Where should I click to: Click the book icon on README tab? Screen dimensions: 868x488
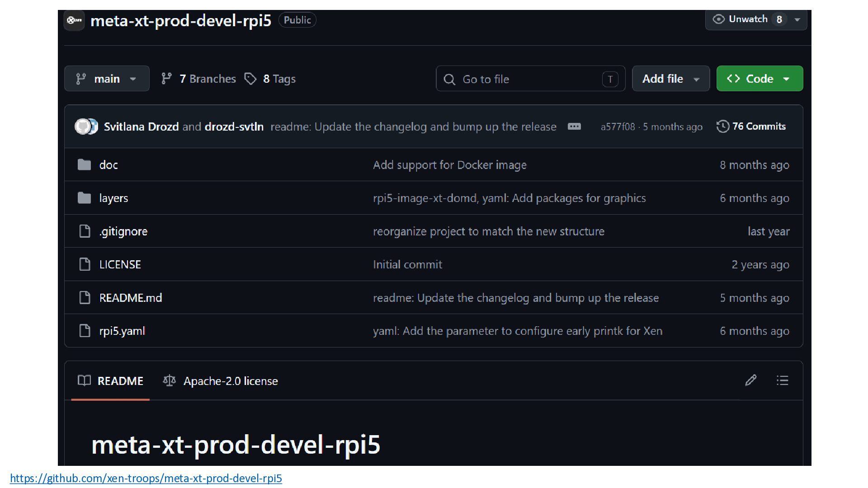(84, 380)
